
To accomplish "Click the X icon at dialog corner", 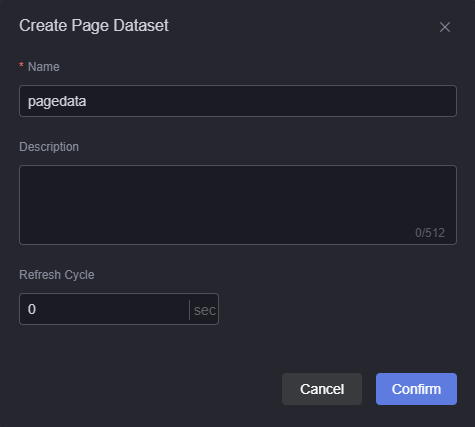I will (x=445, y=27).
